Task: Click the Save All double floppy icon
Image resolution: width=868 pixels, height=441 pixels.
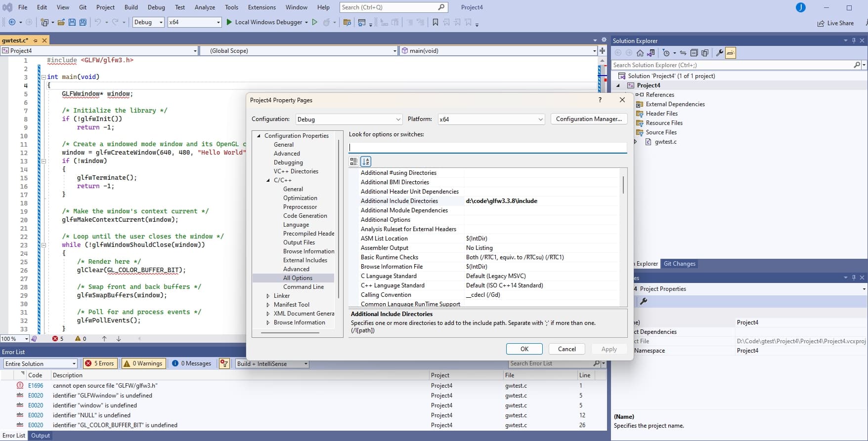Action: [83, 22]
